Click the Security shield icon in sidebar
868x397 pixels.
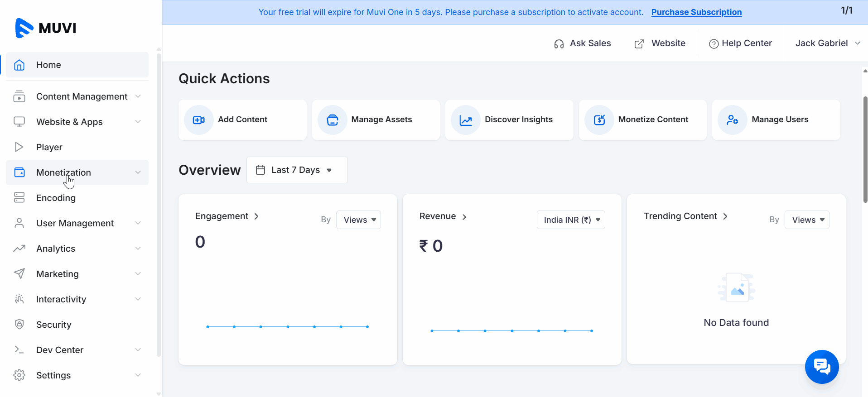tap(19, 324)
